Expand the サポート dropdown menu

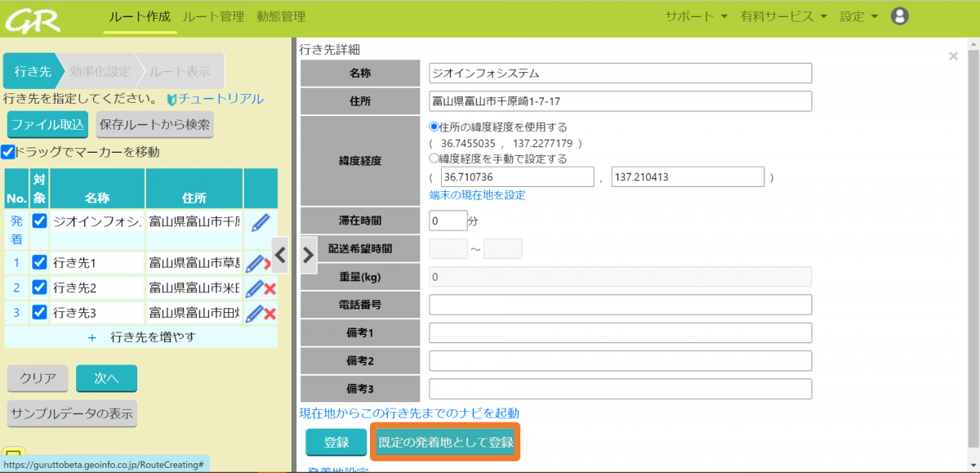click(696, 16)
